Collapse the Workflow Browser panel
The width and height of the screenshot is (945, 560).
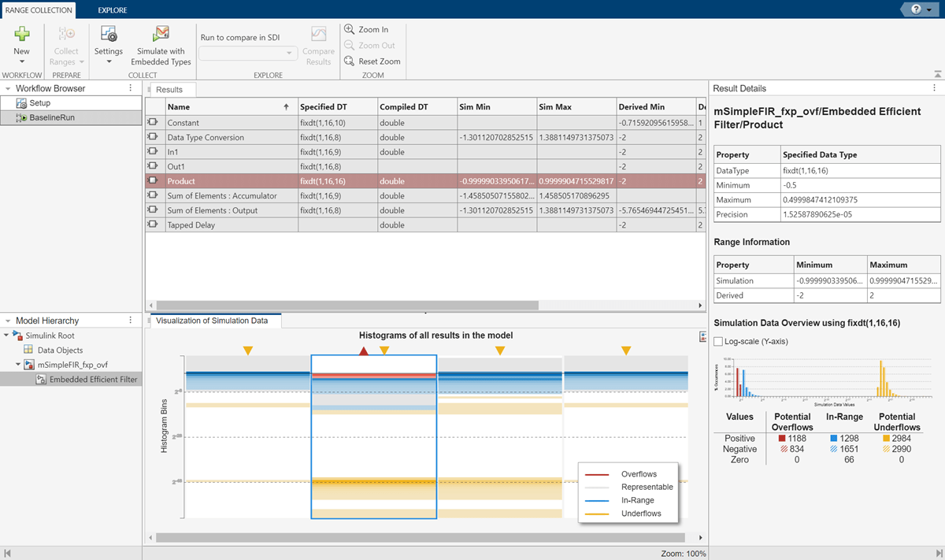point(7,89)
